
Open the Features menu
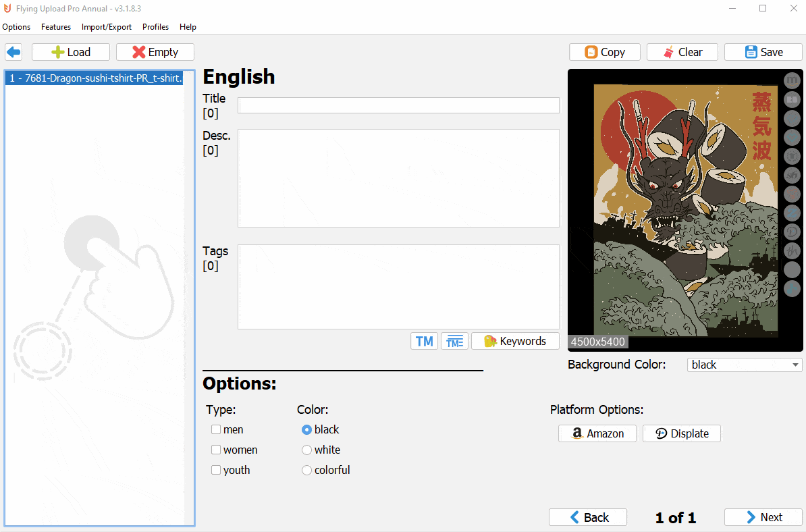coord(56,27)
